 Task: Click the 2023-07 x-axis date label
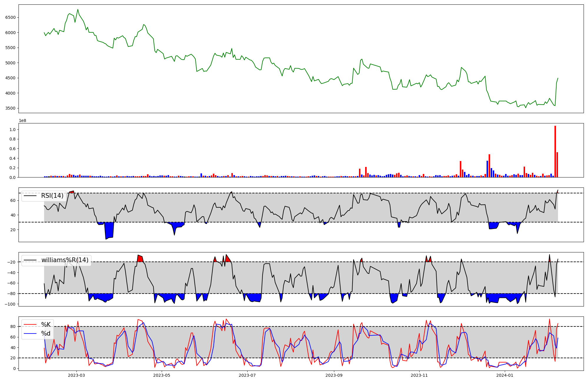[x=247, y=375]
